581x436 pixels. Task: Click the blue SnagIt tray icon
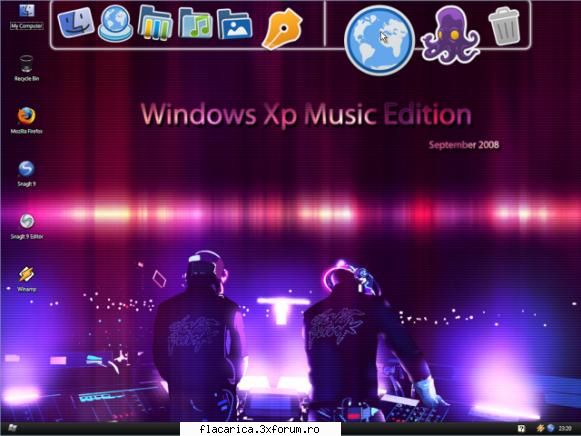point(550,428)
